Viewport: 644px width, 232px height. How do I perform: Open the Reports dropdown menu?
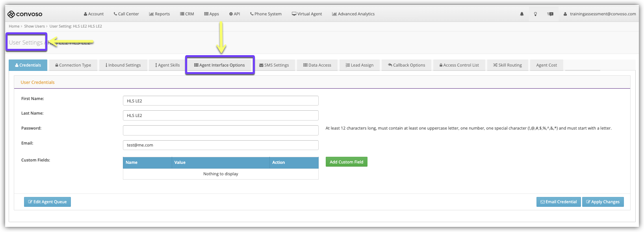coord(160,14)
